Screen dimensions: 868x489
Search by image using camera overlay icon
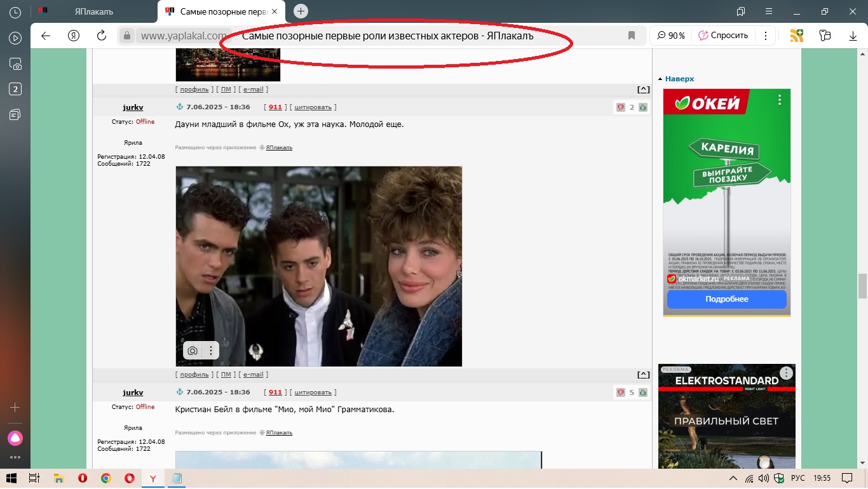(193, 351)
